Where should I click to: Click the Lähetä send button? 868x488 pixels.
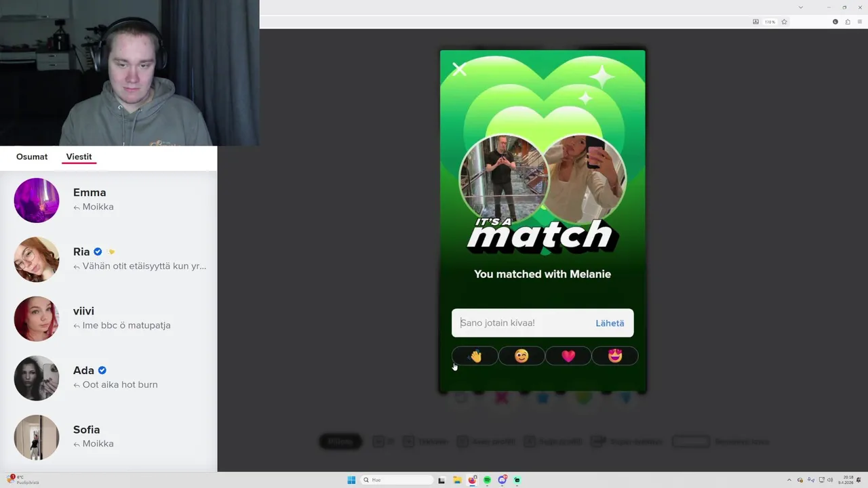610,323
